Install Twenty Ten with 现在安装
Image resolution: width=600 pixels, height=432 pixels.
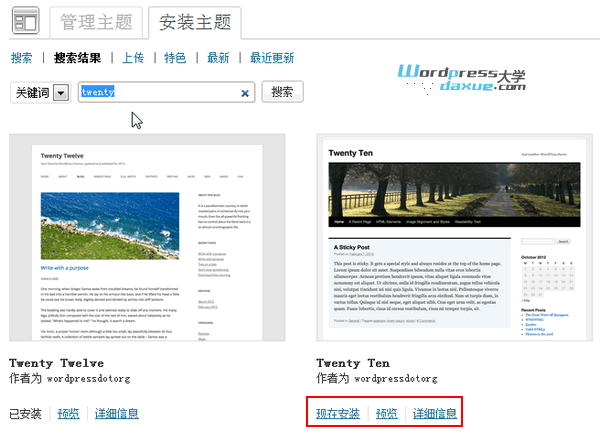point(338,413)
